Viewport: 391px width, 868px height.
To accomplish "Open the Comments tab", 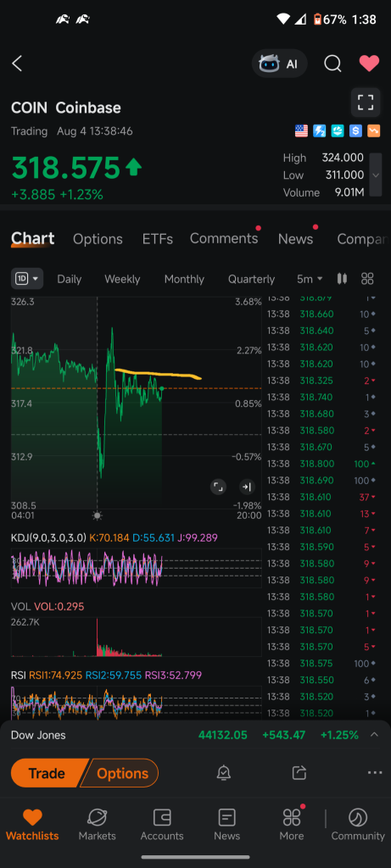I will coord(224,238).
